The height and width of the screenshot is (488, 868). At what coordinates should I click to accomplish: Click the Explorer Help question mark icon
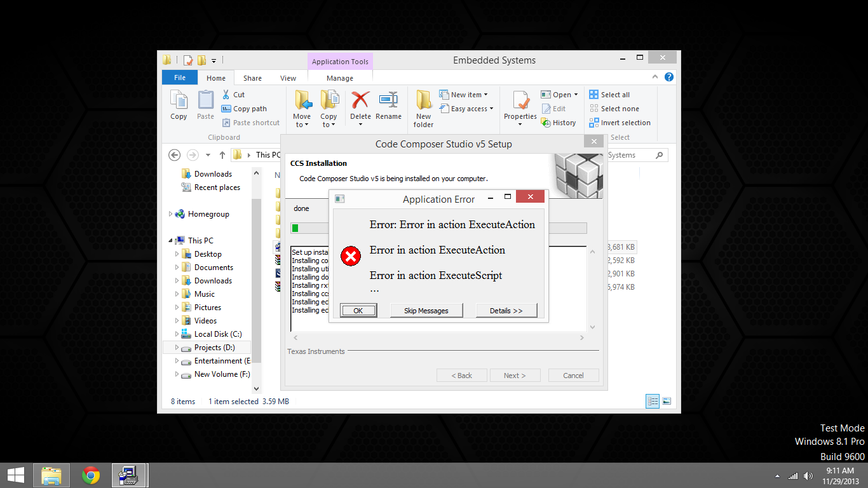tap(669, 77)
